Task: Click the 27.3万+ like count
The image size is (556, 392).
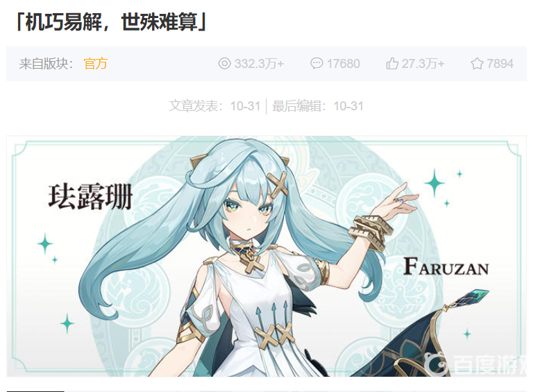Action: (x=423, y=64)
